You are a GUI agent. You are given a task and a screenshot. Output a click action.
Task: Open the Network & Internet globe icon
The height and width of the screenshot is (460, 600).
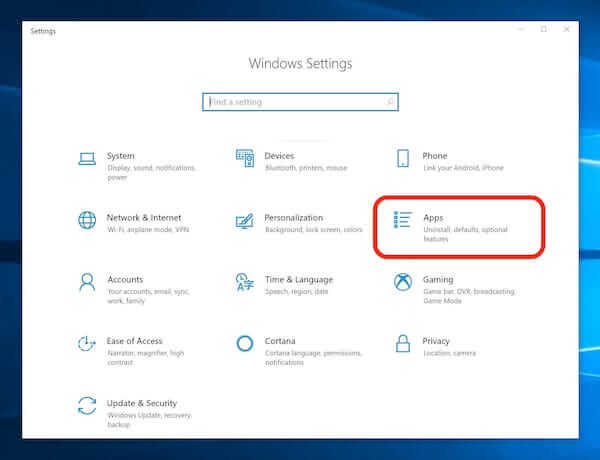pos(87,220)
